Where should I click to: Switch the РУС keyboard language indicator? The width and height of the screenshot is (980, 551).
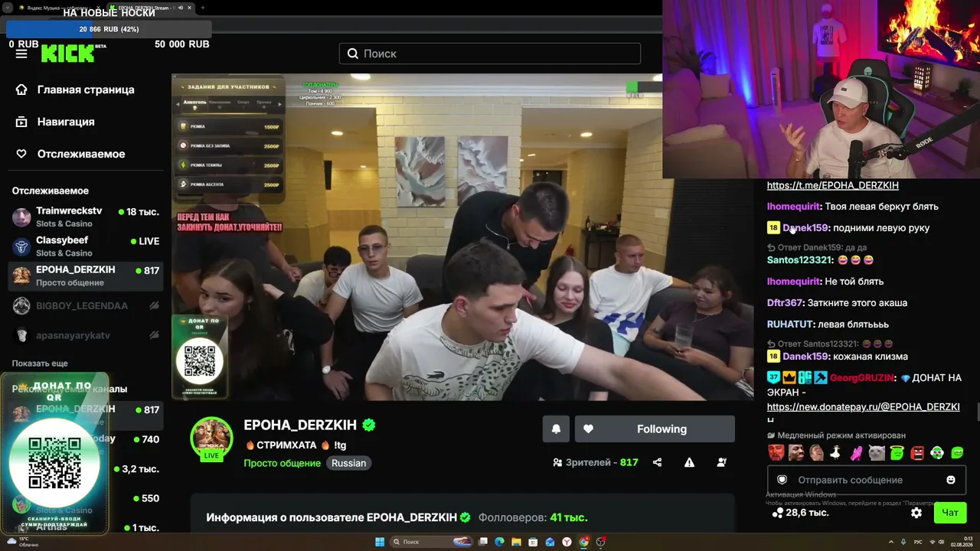918,542
